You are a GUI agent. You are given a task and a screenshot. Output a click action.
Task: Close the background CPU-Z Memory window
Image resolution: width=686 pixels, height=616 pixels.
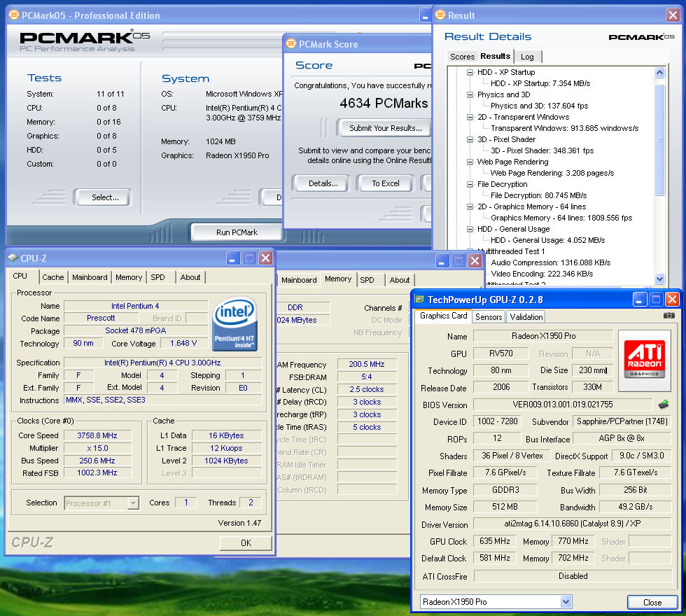(475, 261)
